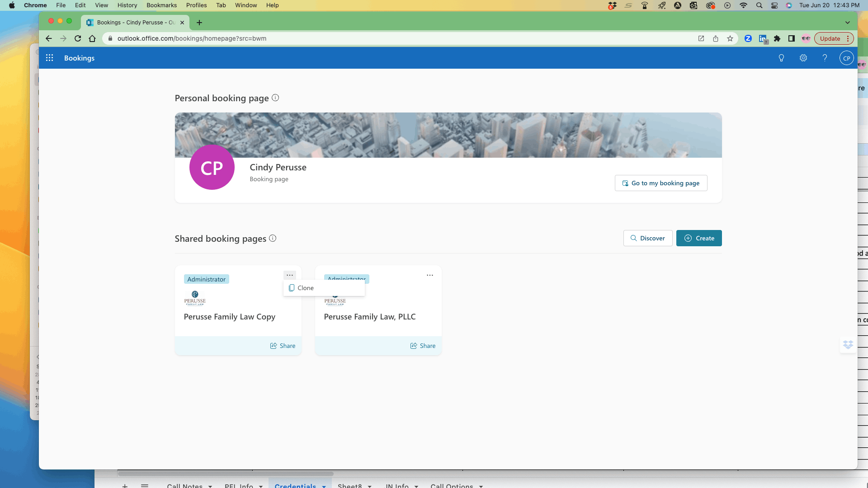
Task: Click info icon beside Shared booking pages
Action: [x=273, y=238]
